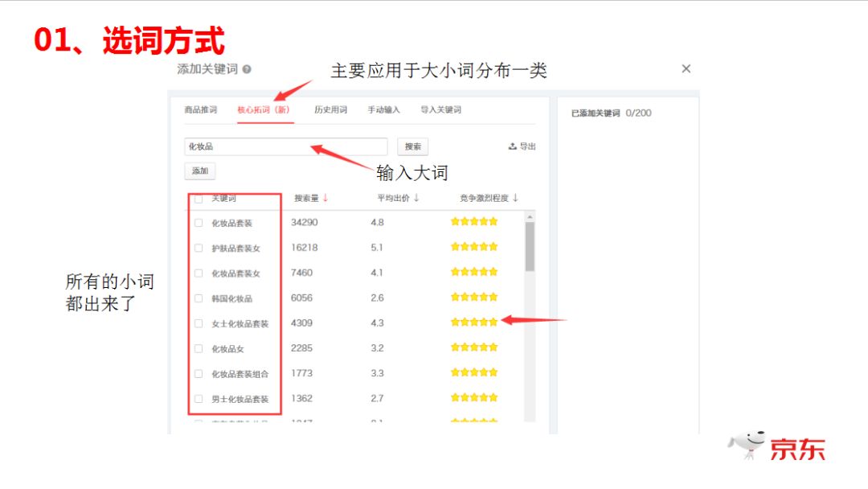Click keyword text 韩国化妆品
Screen dimensions: 868x489
[232, 298]
